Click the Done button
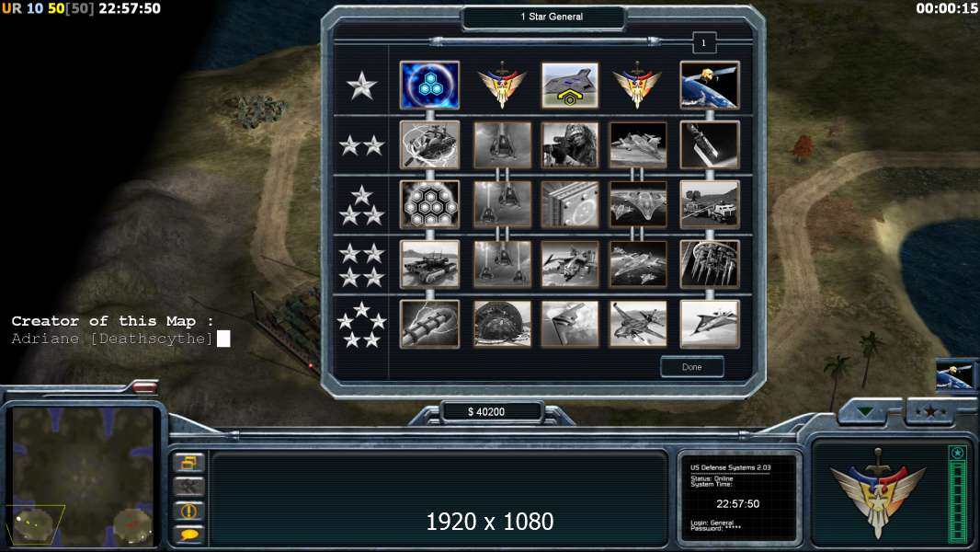 tap(692, 367)
